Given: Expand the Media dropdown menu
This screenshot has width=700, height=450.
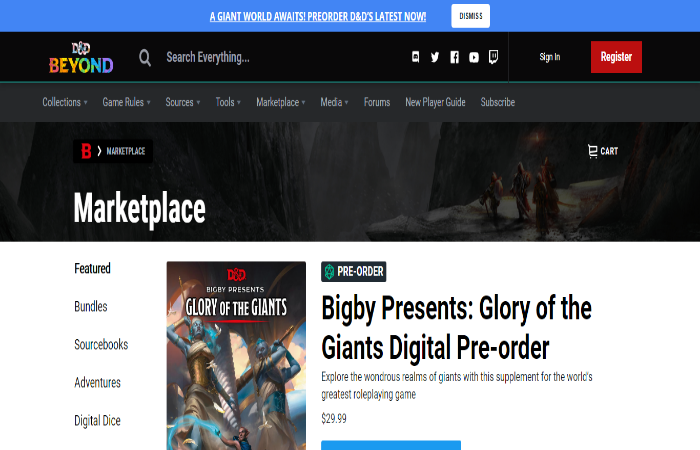Looking at the screenshot, I should pos(334,102).
